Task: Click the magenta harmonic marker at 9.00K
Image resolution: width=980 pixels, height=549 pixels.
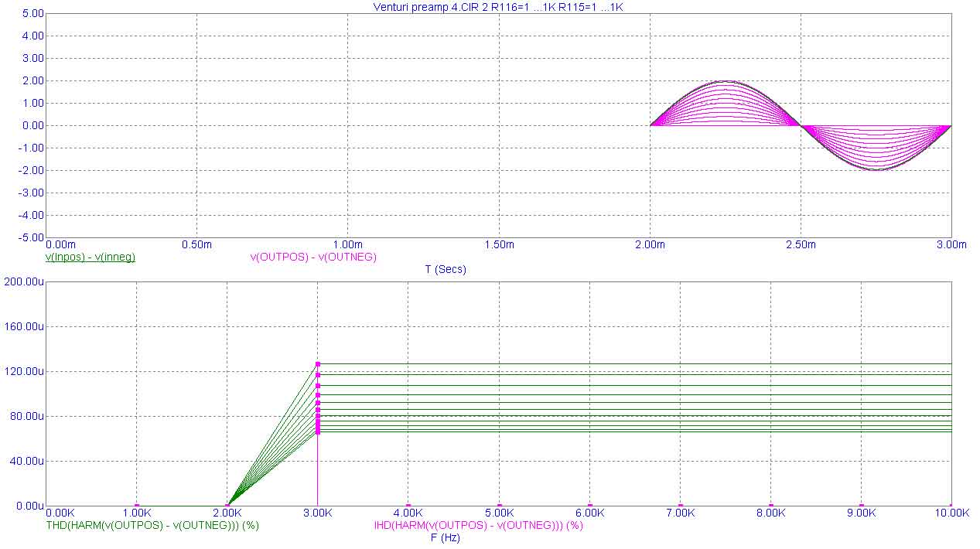Action: [x=861, y=506]
